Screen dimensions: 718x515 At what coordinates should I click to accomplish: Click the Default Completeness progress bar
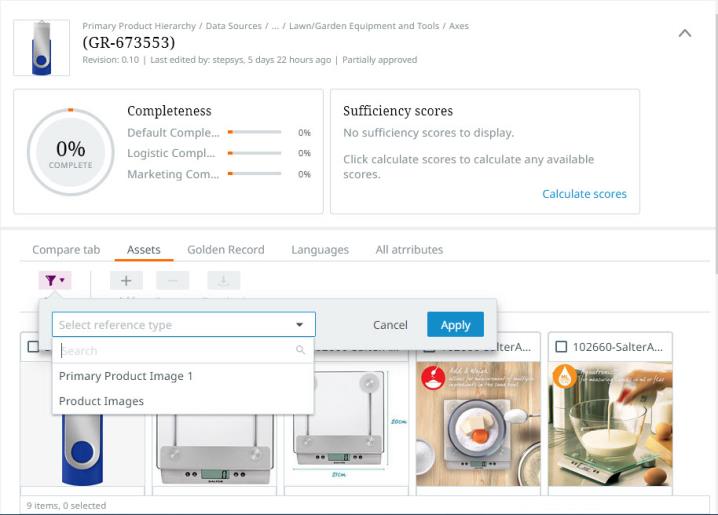click(x=255, y=132)
